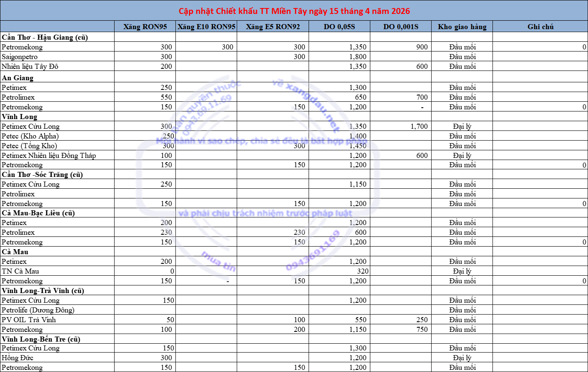Click the Petimex Nhiên liệu Đồng Tháp cell
588x372 pixels.
[x=49, y=155]
